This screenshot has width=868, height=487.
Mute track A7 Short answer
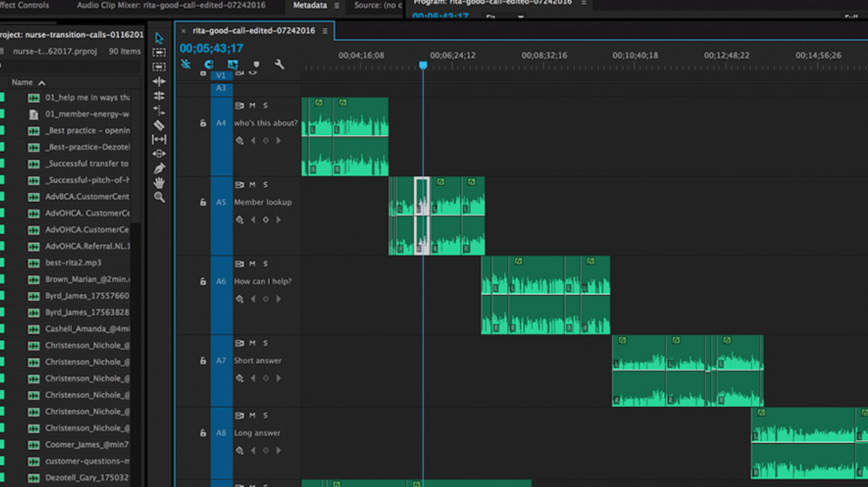(252, 343)
